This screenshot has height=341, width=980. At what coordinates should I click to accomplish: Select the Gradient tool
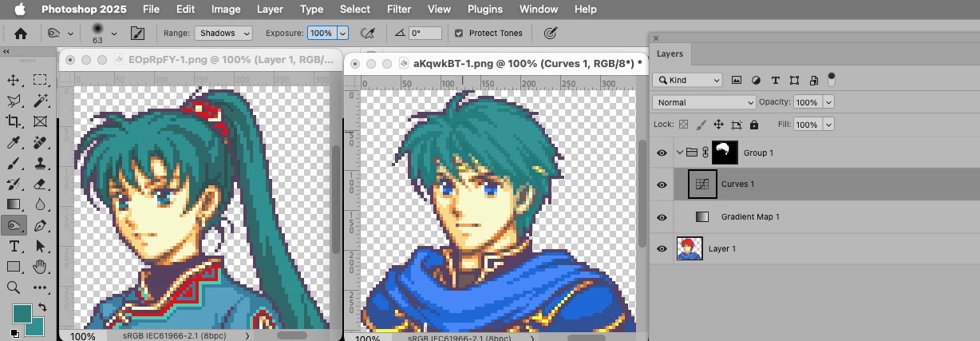(14, 204)
